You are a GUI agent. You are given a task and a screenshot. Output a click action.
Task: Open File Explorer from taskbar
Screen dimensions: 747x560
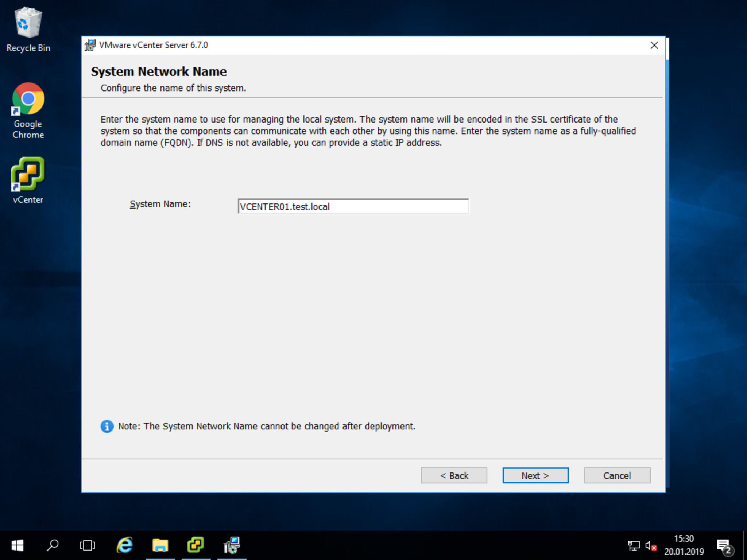[160, 545]
